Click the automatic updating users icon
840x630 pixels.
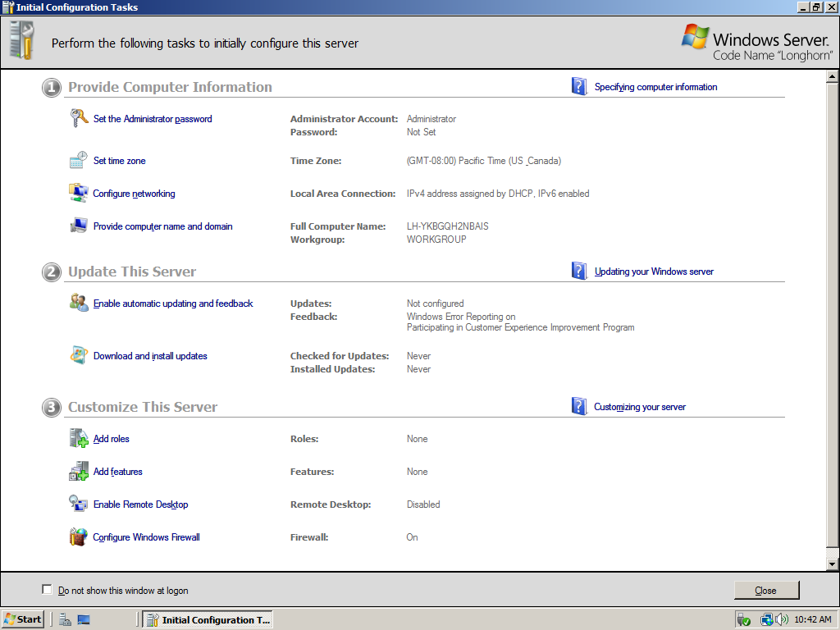tap(78, 304)
